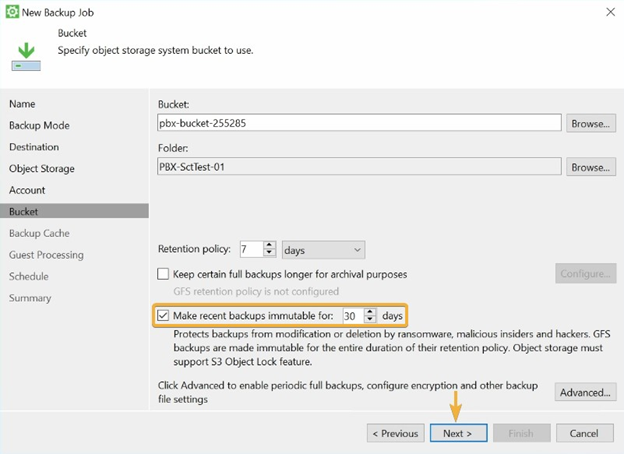Increase retention policy value with up arrow
Image resolution: width=624 pixels, height=454 pixels.
click(x=269, y=245)
